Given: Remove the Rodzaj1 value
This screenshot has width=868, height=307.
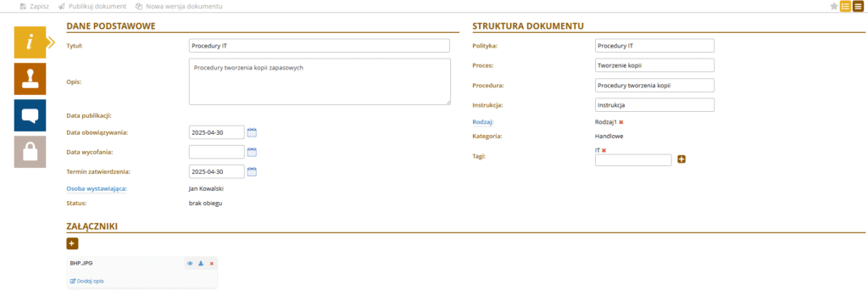Looking at the screenshot, I should [621, 122].
